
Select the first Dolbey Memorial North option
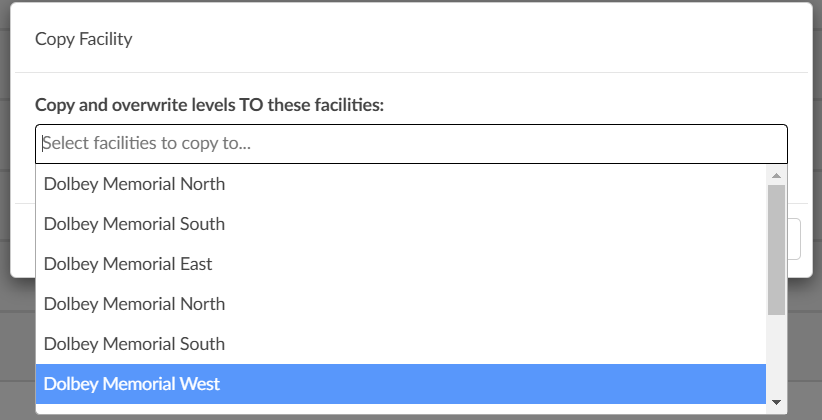tap(401, 184)
